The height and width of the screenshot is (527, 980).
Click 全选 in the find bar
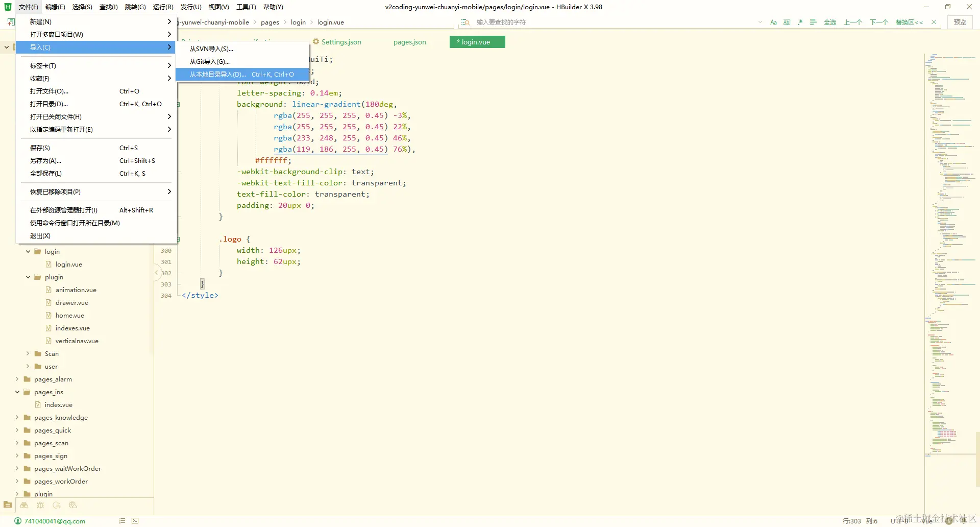point(830,22)
